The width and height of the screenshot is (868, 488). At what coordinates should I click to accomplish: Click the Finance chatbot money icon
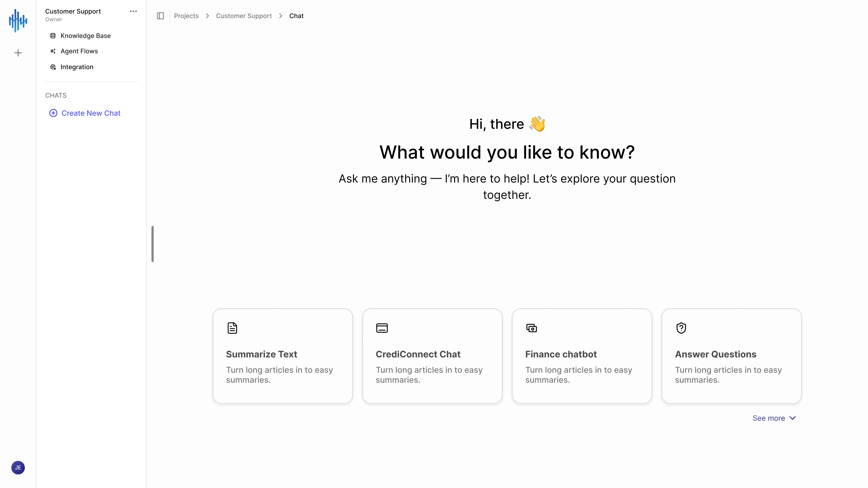click(x=531, y=328)
